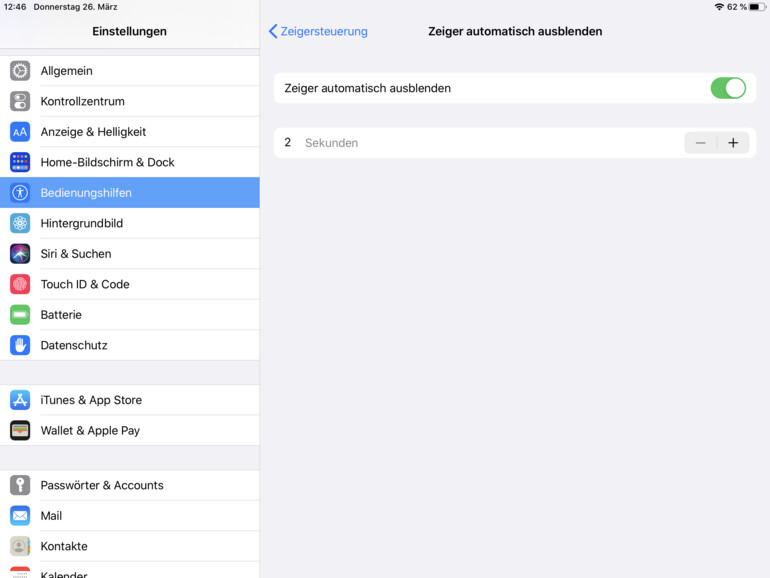Disable the Zeiger automatisch ausblenden switch
Screen dimensions: 770x578
click(728, 88)
